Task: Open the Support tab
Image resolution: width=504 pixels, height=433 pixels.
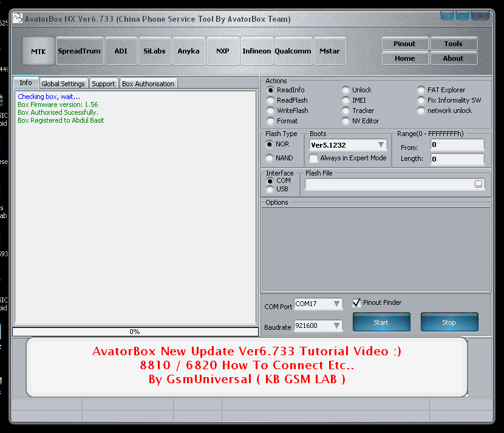Action: [x=103, y=84]
